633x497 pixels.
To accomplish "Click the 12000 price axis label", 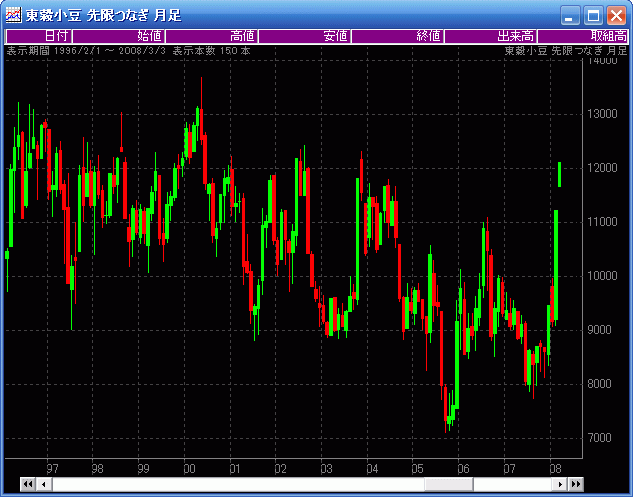I will [602, 168].
